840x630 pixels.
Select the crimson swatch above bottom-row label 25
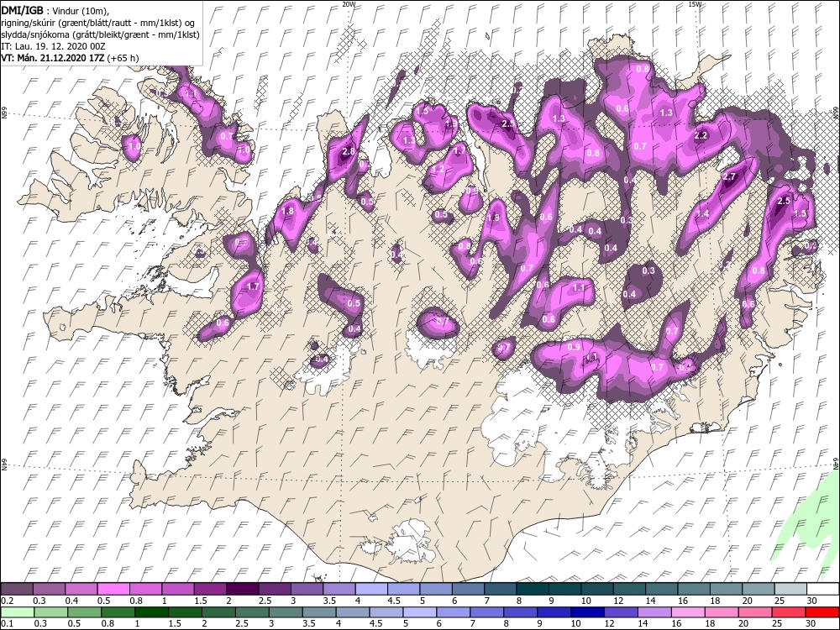click(789, 612)
